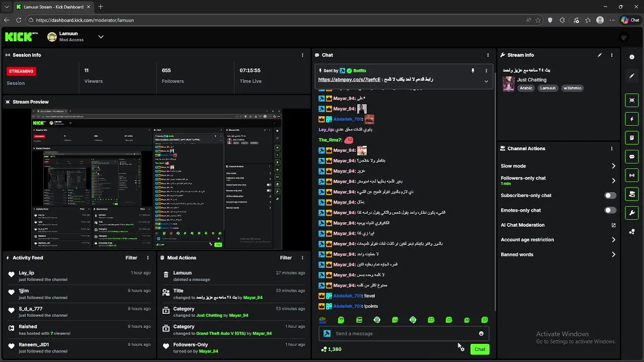Click the w3shmlo stream tag
Viewport: 644px width, 362px height.
coord(573,88)
